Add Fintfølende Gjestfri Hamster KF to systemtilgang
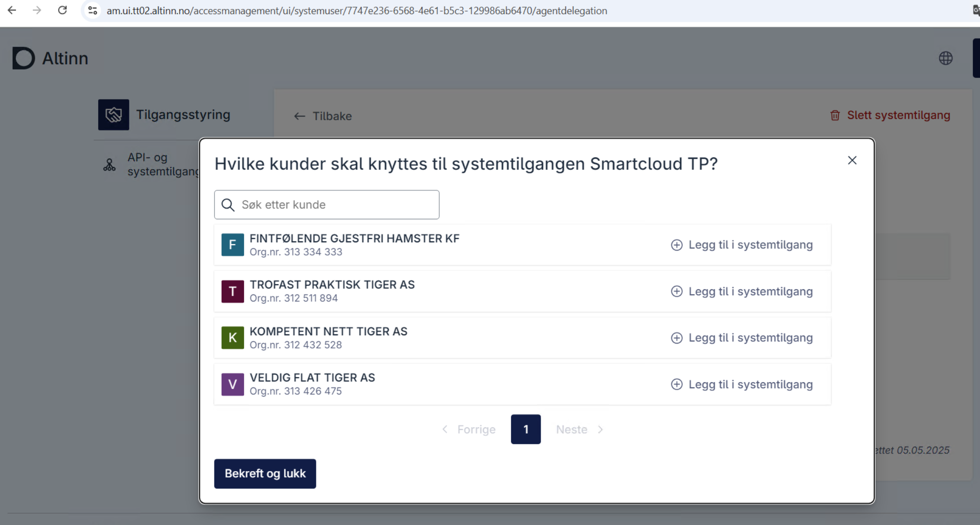This screenshot has height=525, width=980. [742, 245]
